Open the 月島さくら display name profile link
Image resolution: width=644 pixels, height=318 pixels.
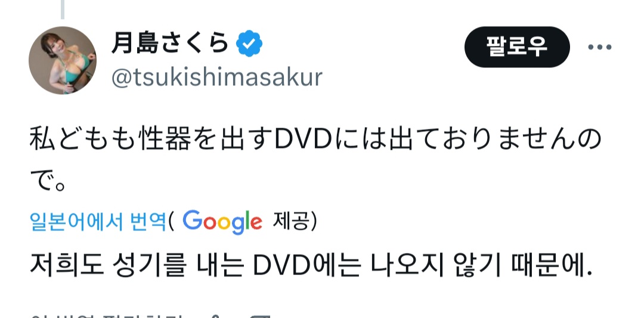point(169,43)
